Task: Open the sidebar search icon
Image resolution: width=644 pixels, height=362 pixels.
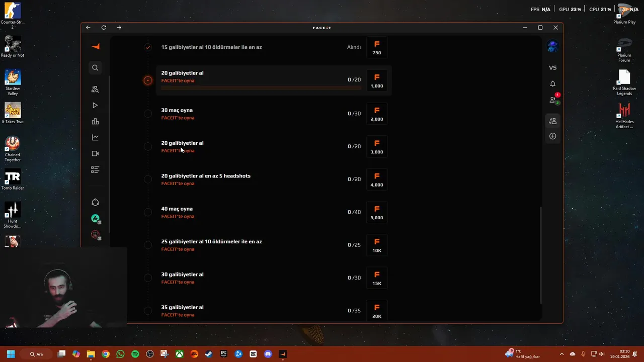Action: [95, 67]
